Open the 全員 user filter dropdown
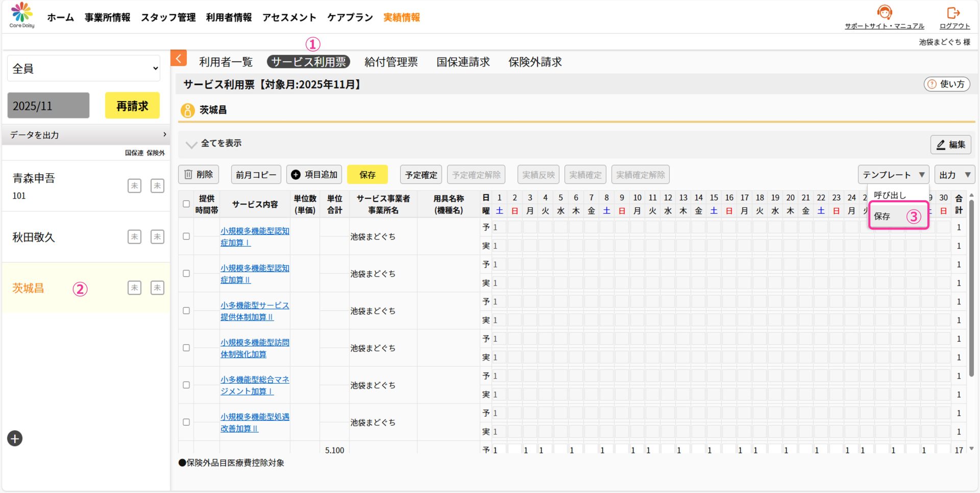This screenshot has height=493, width=980. [84, 68]
